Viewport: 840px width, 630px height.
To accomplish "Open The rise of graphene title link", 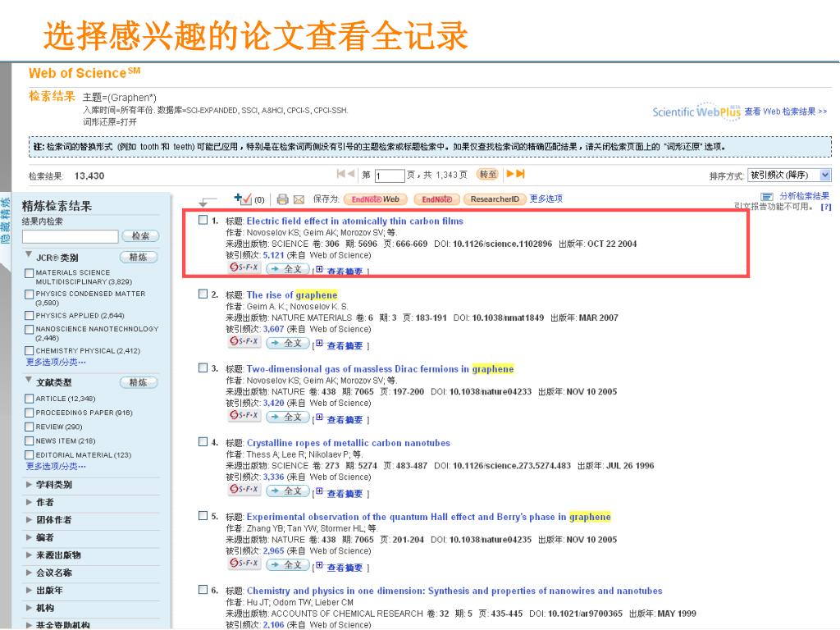I will coord(292,294).
